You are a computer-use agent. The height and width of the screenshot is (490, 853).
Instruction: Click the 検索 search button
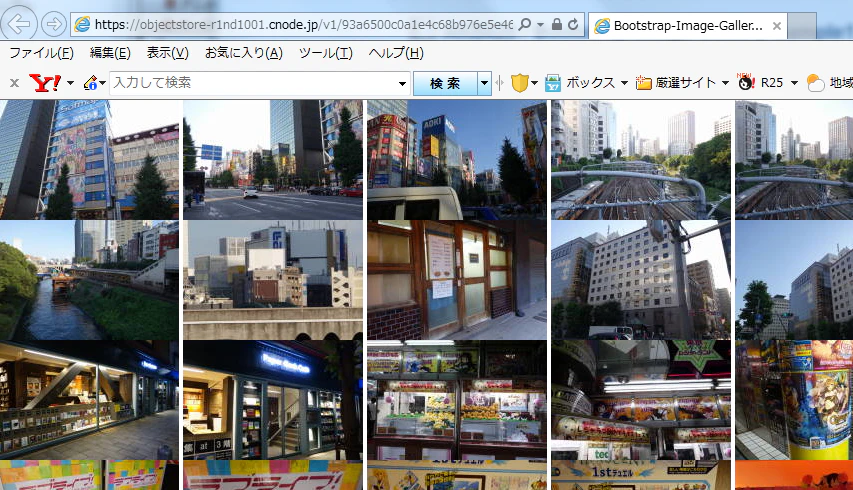(445, 83)
